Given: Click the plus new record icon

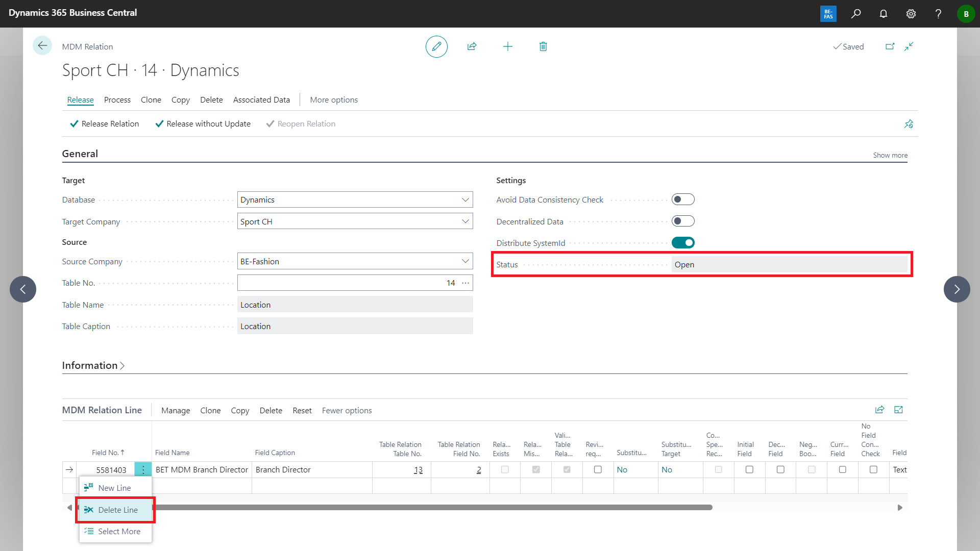Looking at the screenshot, I should pos(507,46).
